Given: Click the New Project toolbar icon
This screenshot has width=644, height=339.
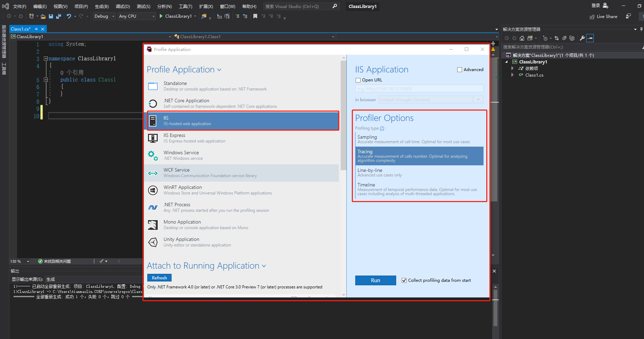Looking at the screenshot, I should [x=31, y=16].
